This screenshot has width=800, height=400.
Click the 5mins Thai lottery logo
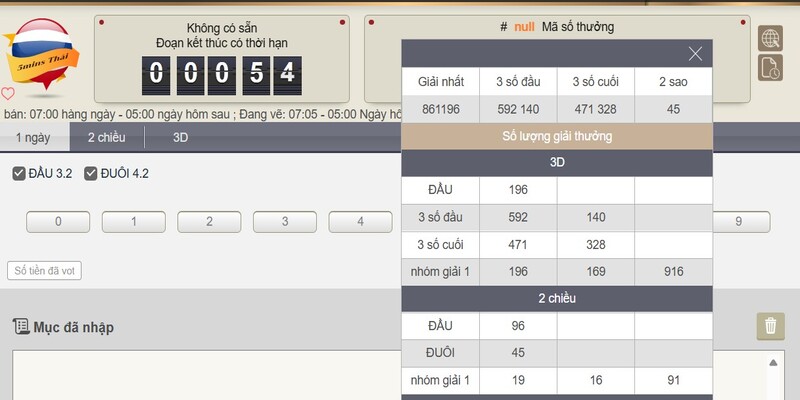(38, 50)
